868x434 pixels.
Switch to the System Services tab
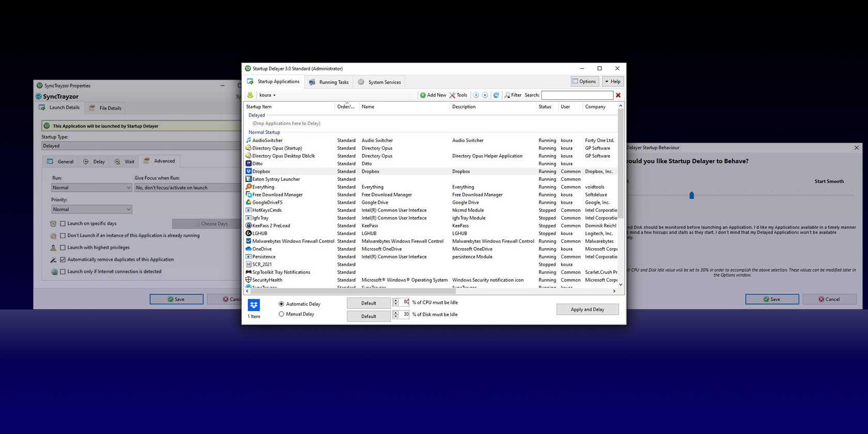[380, 82]
